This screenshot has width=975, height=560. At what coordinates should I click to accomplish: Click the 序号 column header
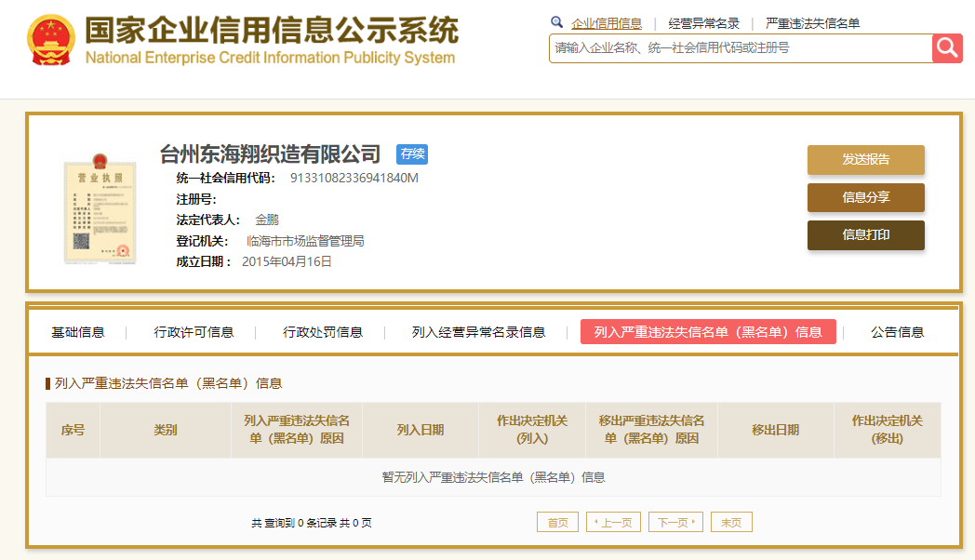pos(73,430)
